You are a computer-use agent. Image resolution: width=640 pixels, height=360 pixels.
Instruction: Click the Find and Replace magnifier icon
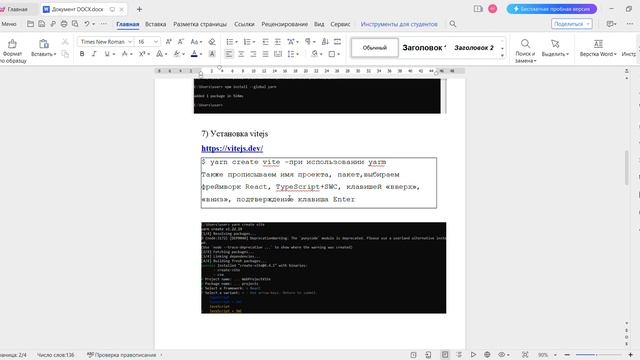525,43
